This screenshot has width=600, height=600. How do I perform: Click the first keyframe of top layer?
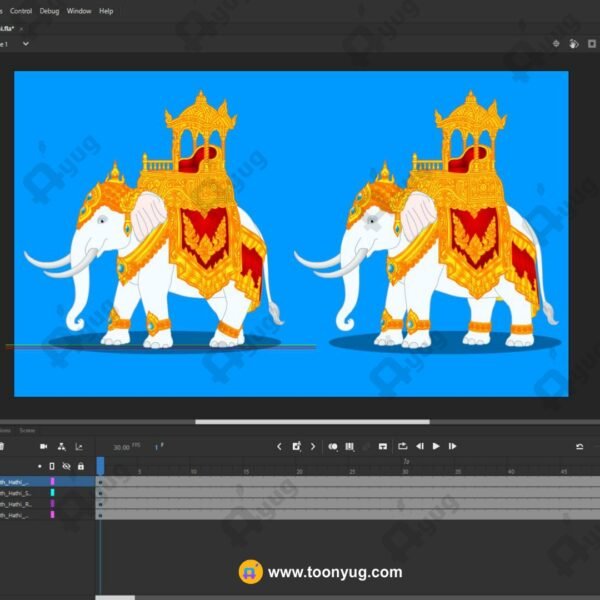pyautogui.click(x=100, y=482)
